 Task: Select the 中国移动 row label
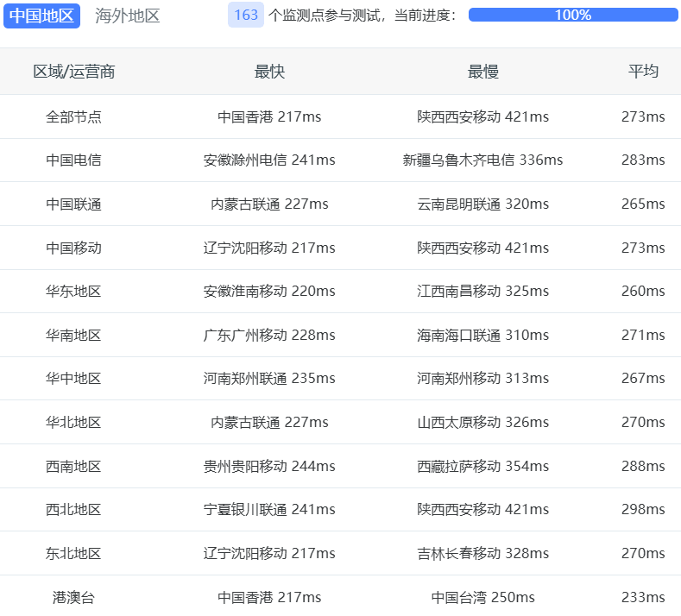[x=74, y=248]
